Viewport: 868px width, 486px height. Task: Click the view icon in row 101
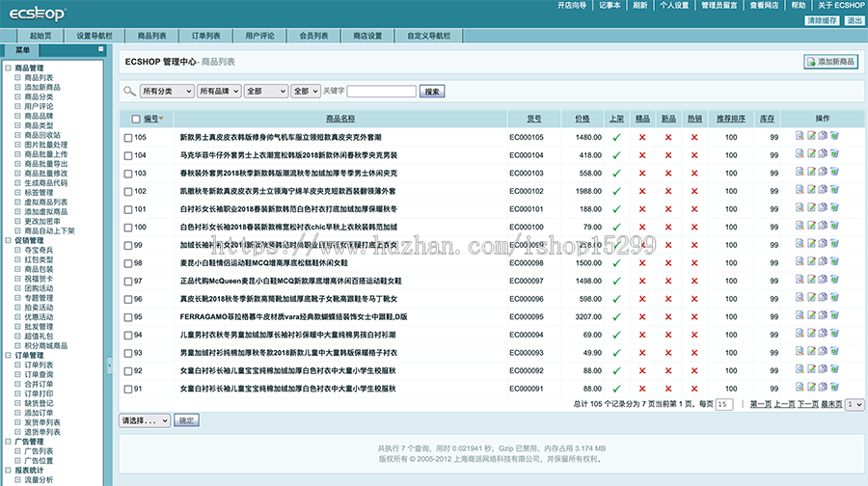point(800,207)
